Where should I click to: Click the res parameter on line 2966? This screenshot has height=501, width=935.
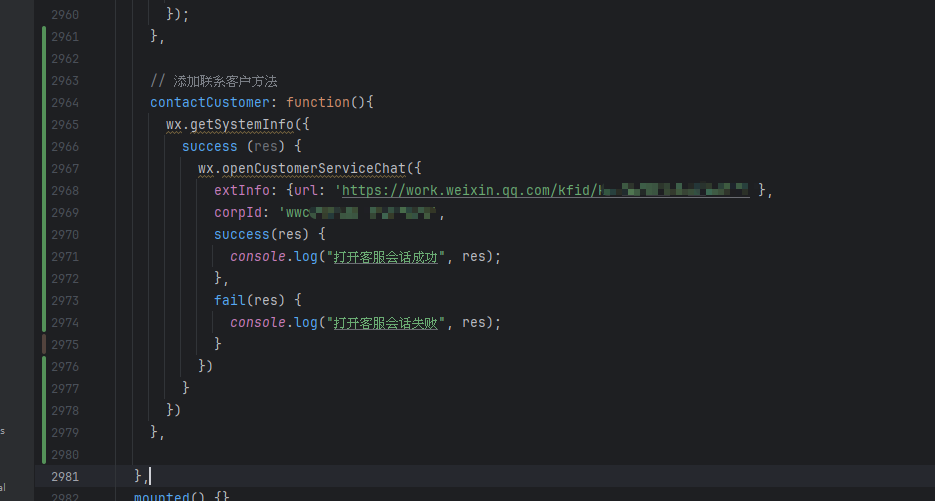pyautogui.click(x=265, y=147)
